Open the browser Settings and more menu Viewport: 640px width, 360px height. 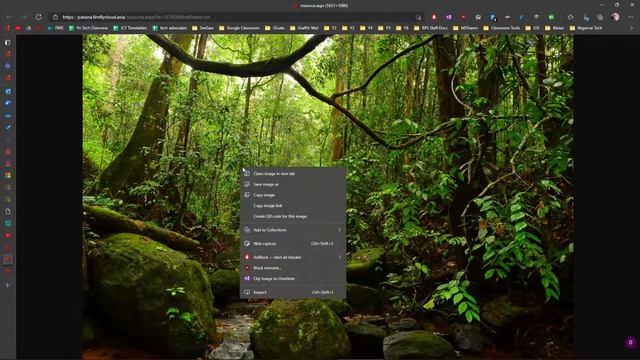pyautogui.click(x=631, y=17)
